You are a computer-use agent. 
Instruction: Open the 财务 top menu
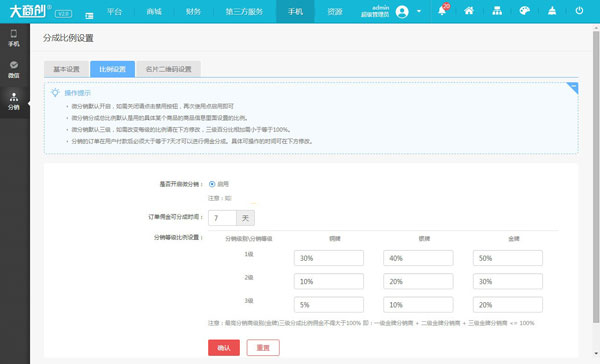click(x=193, y=11)
